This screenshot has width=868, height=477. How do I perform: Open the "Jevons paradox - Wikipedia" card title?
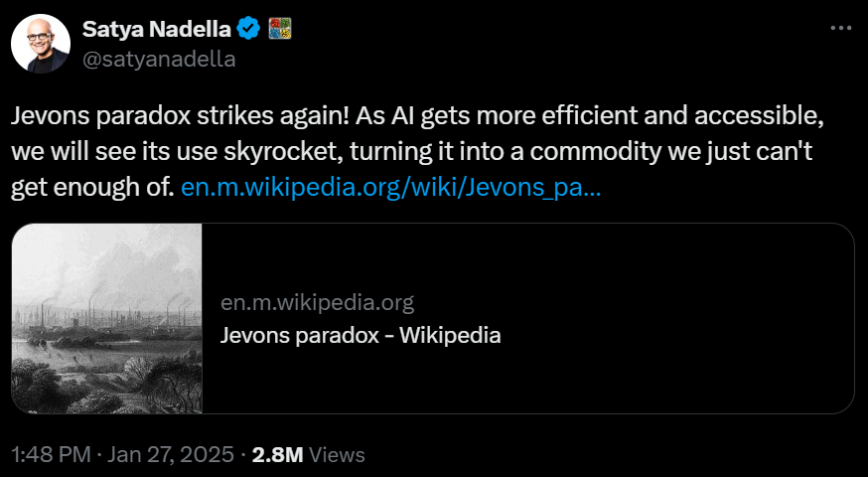(x=360, y=335)
